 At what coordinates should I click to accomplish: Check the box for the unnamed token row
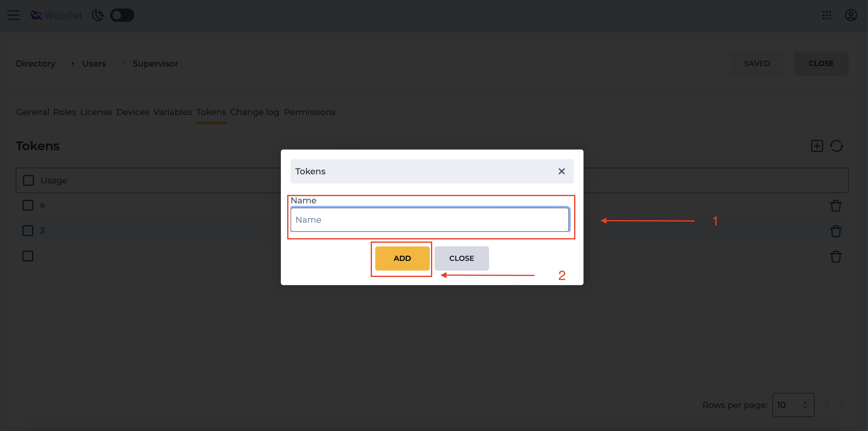pos(28,256)
